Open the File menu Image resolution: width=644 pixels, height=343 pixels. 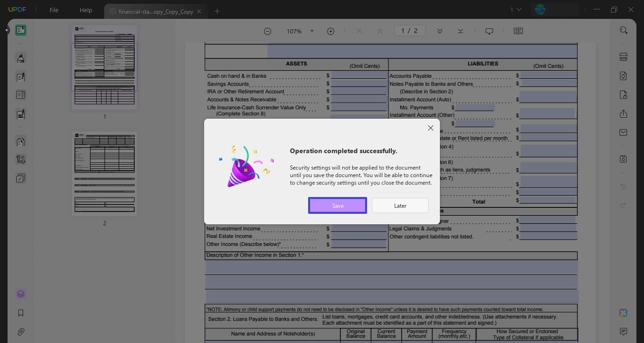pos(54,10)
